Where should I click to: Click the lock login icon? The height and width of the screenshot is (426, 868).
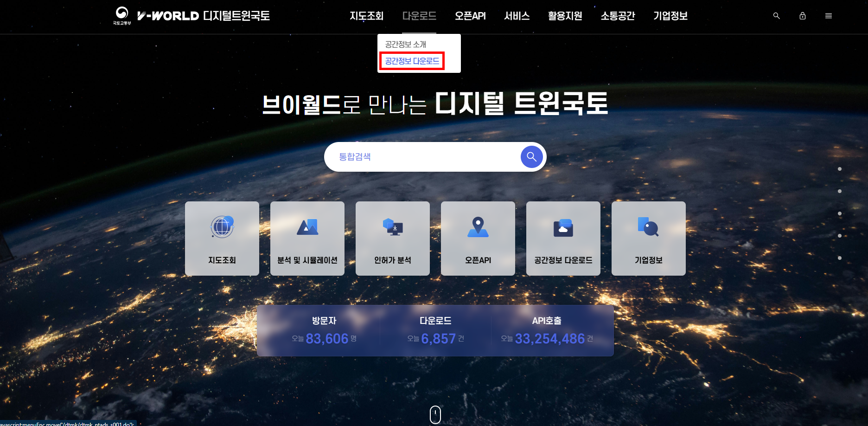click(803, 16)
